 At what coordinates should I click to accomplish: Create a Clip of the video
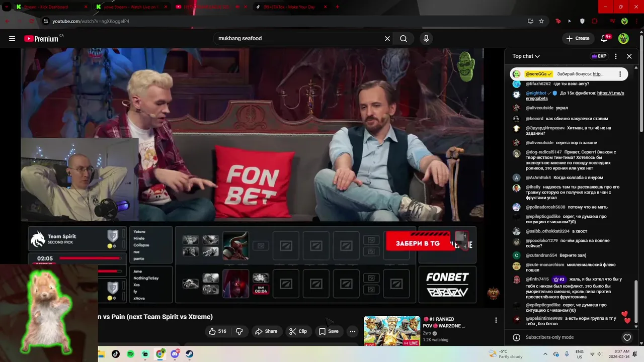click(298, 331)
